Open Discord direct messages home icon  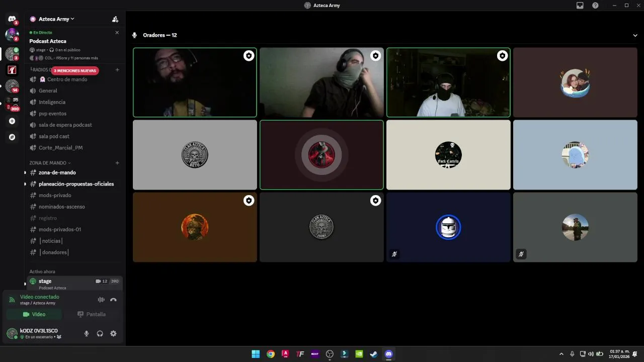pos(12,19)
